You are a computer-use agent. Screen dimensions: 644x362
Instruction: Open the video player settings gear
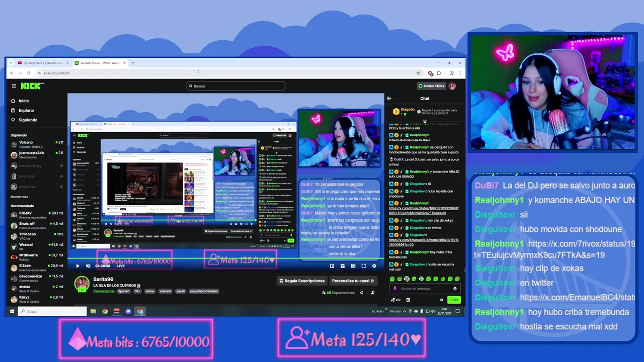tap(374, 266)
